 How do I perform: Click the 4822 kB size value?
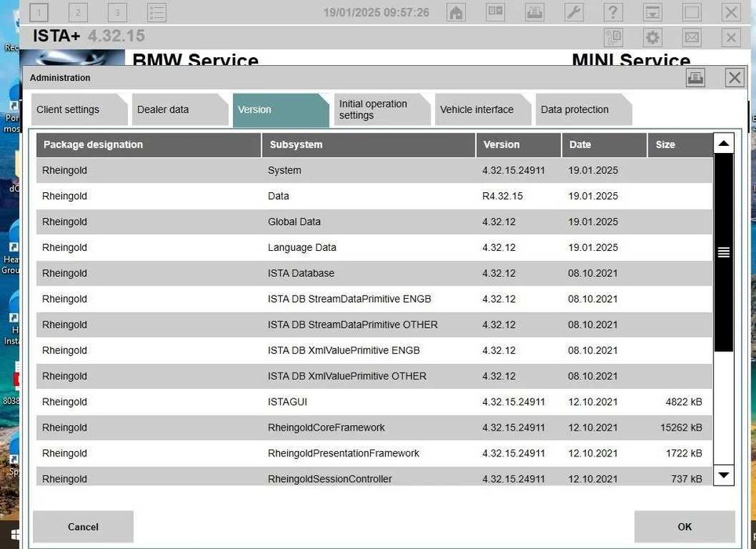(684, 402)
